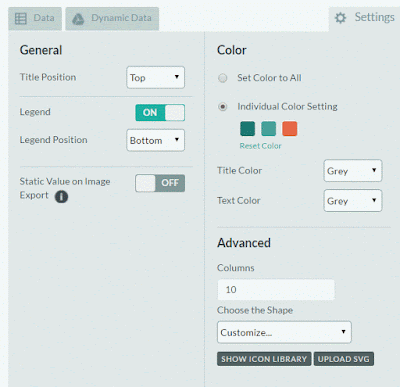Click the info icon next to Static Value on Image Export
This screenshot has width=400, height=387.
61,197
